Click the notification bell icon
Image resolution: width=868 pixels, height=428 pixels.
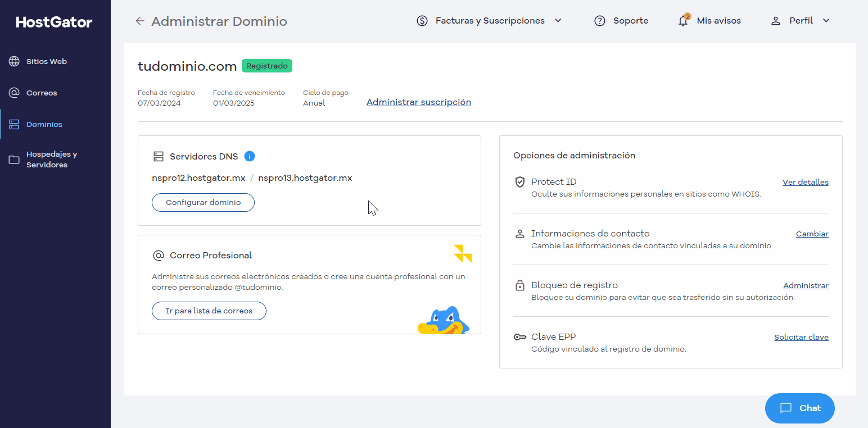[x=684, y=21]
